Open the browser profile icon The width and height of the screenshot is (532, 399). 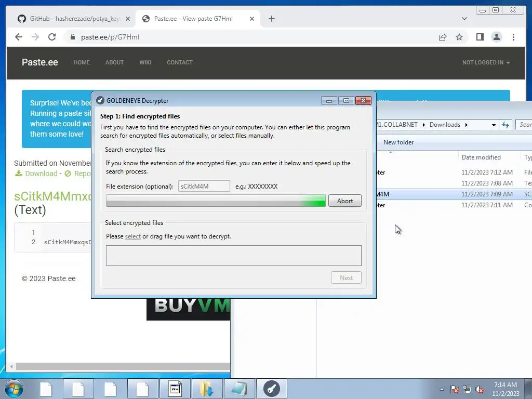[496, 37]
